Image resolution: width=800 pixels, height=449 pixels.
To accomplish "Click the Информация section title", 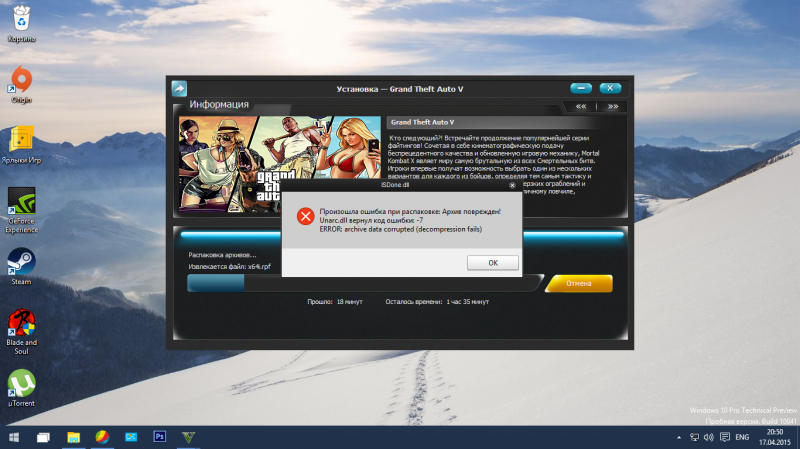I will pyautogui.click(x=219, y=104).
